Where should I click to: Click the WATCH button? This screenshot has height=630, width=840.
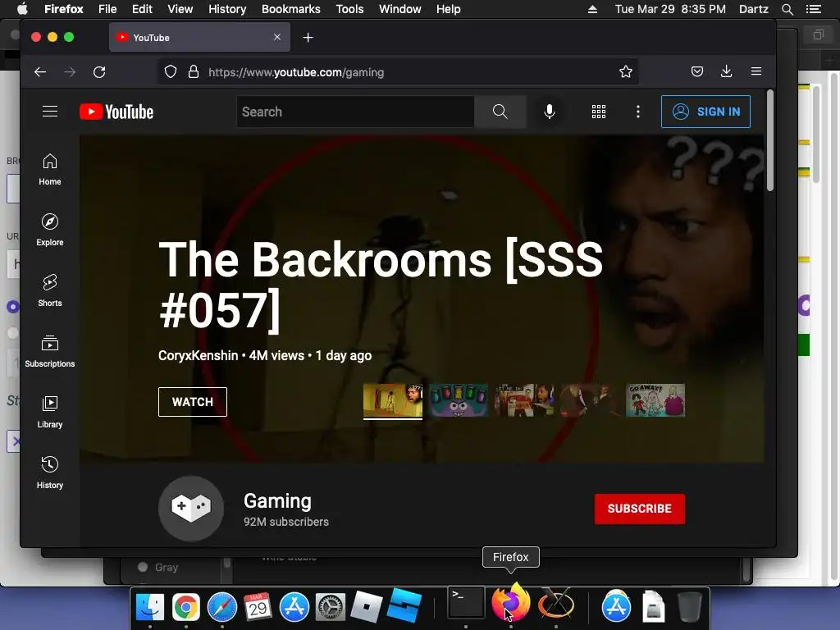tap(192, 402)
